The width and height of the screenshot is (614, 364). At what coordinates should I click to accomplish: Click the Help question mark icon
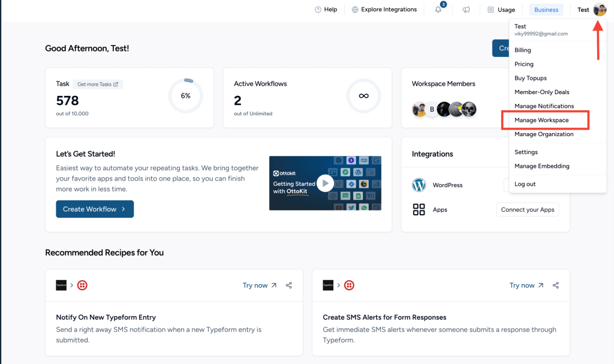[318, 10]
